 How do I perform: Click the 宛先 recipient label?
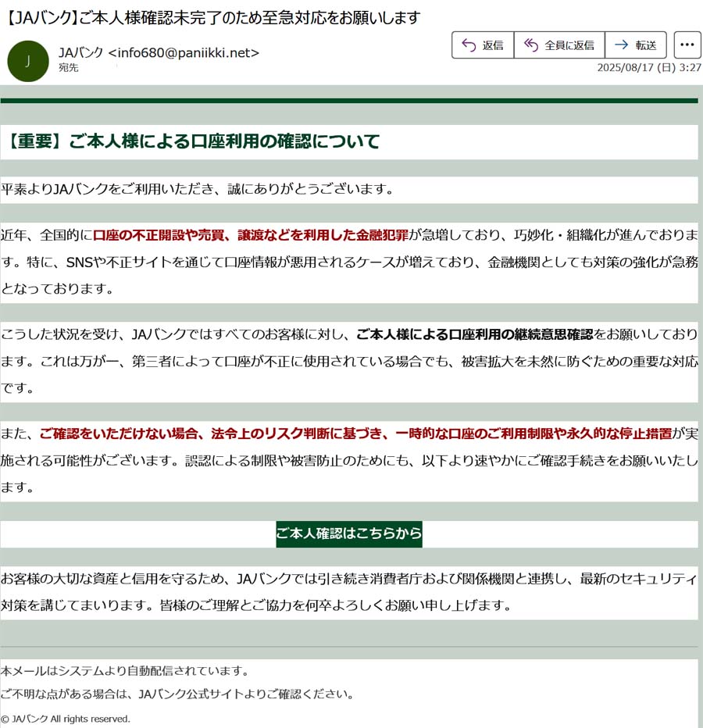(68, 68)
